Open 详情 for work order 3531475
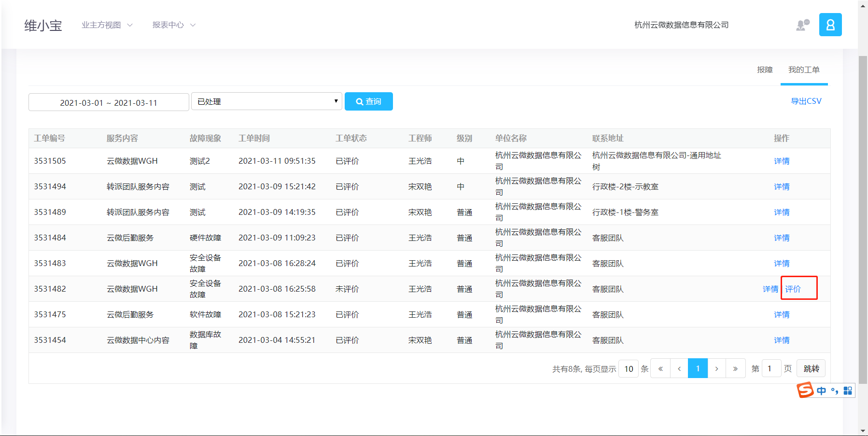868x436 pixels. 782,314
